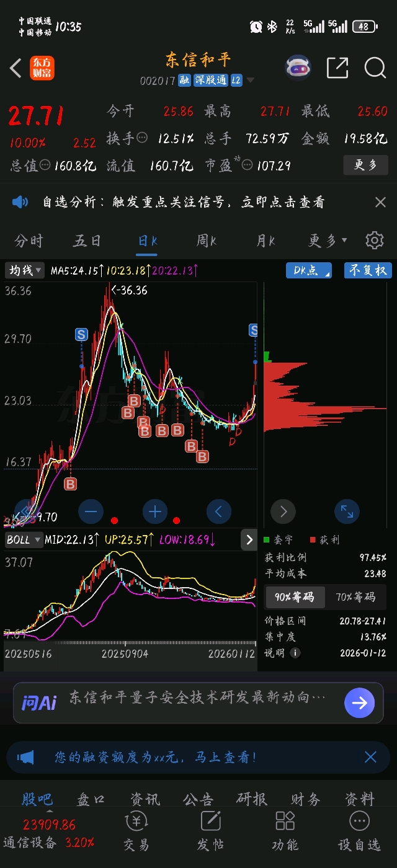397x868 pixels.
Task: Open the 资讯 tab
Action: 145,799
